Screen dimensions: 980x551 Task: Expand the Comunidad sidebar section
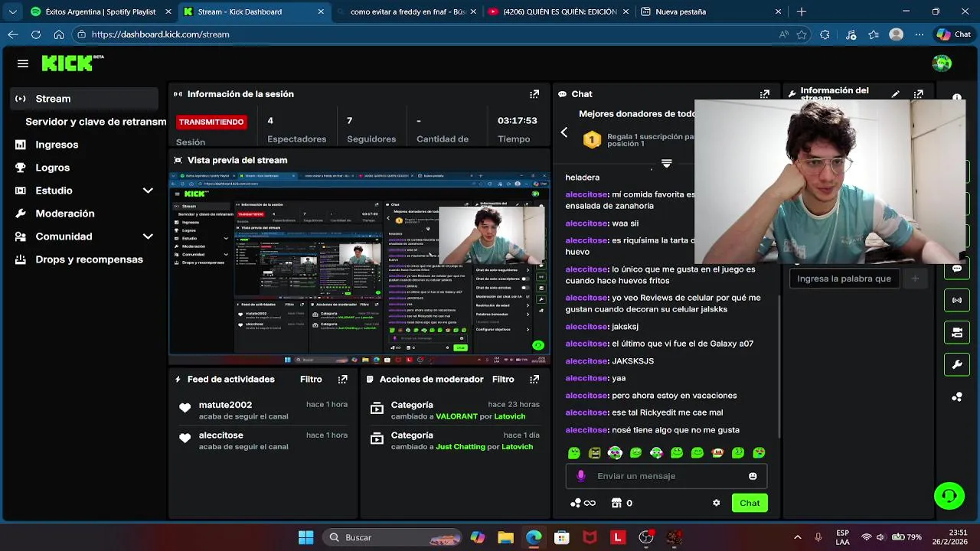[x=148, y=236]
